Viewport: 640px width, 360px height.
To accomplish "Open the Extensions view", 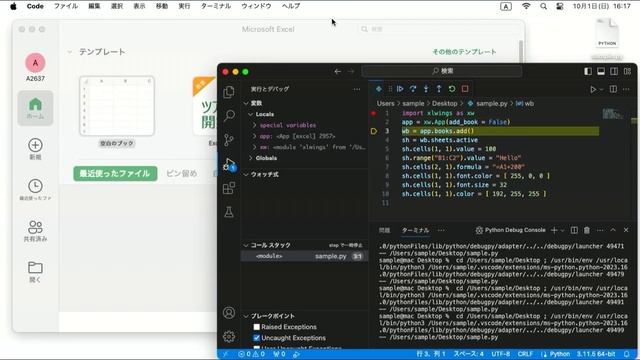I will (229, 188).
